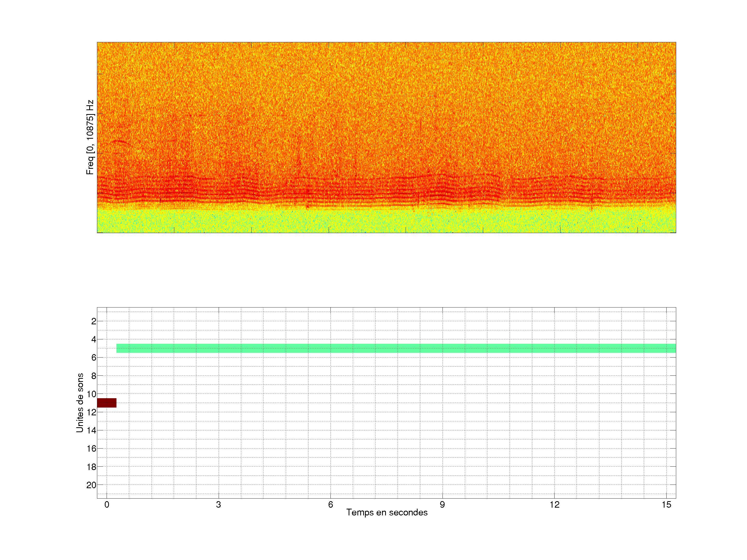Click the 'Temps en secondes' axis label

(x=387, y=512)
